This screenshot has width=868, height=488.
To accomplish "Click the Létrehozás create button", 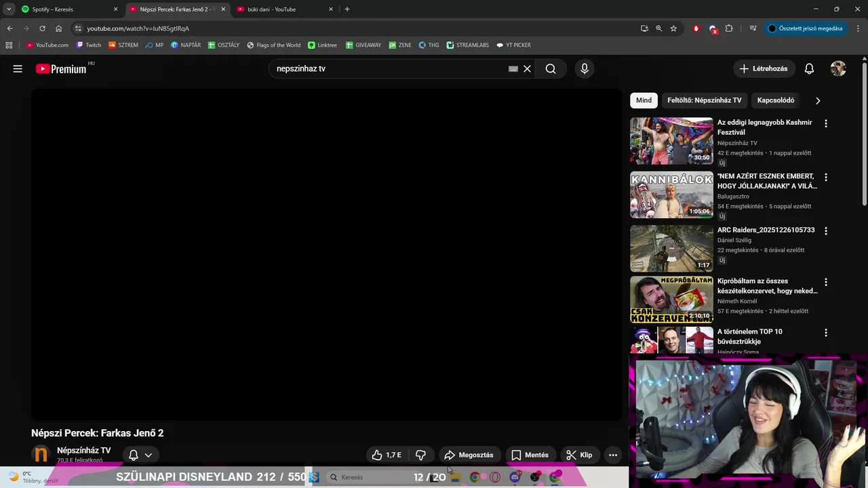I will 764,68.
